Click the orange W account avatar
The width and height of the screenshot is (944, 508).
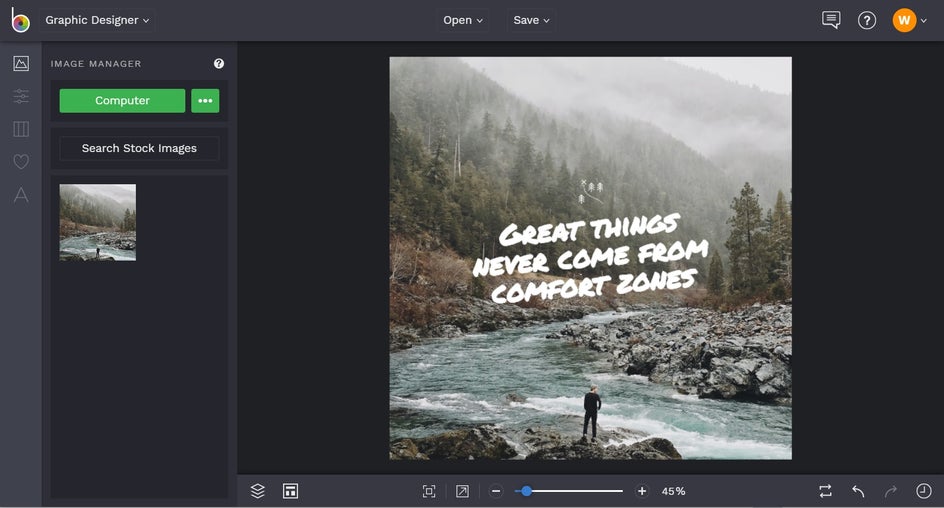click(904, 20)
